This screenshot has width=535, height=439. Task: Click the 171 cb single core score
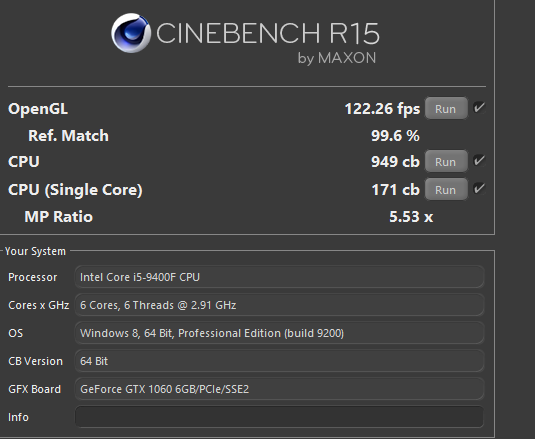click(x=395, y=190)
